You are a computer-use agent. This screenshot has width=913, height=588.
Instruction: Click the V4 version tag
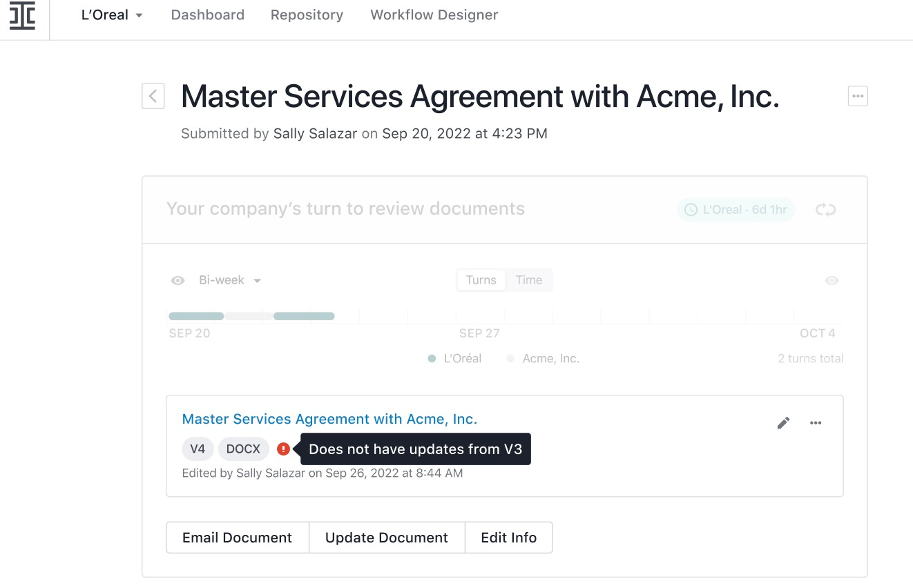[x=198, y=449]
